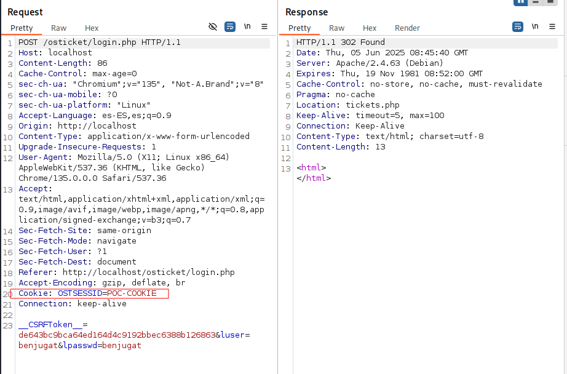Screen dimensions: 567x374
Task: Click the response Connection: Keep-Alive header
Action: click(x=350, y=126)
